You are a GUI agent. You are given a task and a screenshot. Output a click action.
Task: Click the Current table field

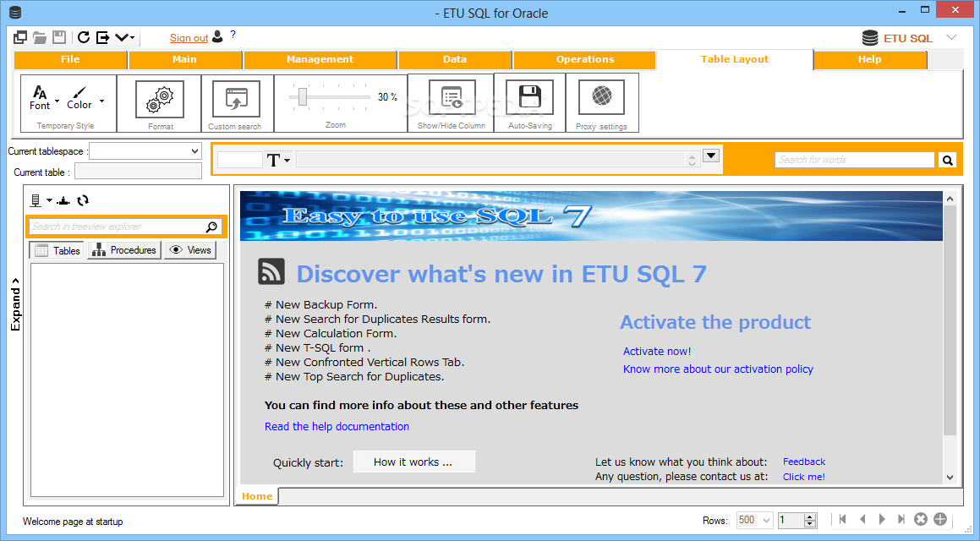(x=138, y=171)
